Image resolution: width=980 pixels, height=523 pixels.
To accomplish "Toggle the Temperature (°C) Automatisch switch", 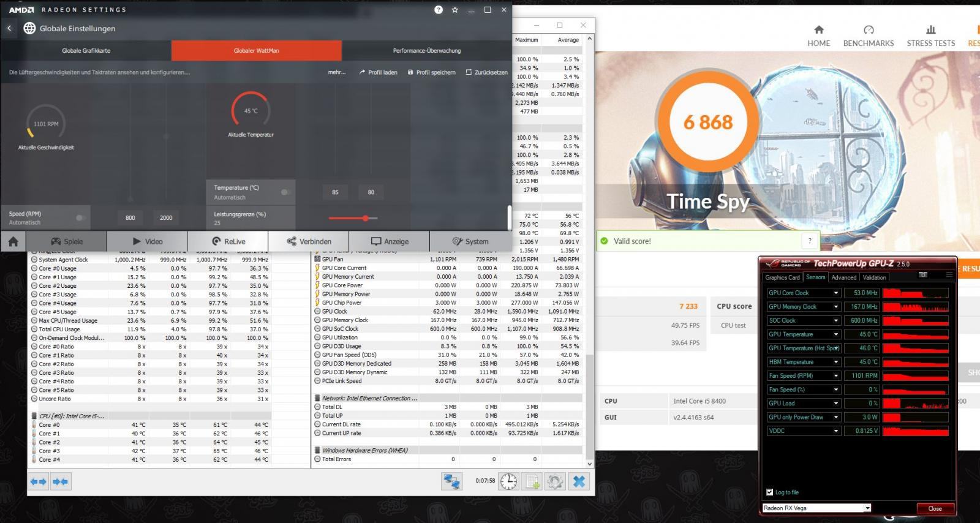I will pyautogui.click(x=284, y=192).
